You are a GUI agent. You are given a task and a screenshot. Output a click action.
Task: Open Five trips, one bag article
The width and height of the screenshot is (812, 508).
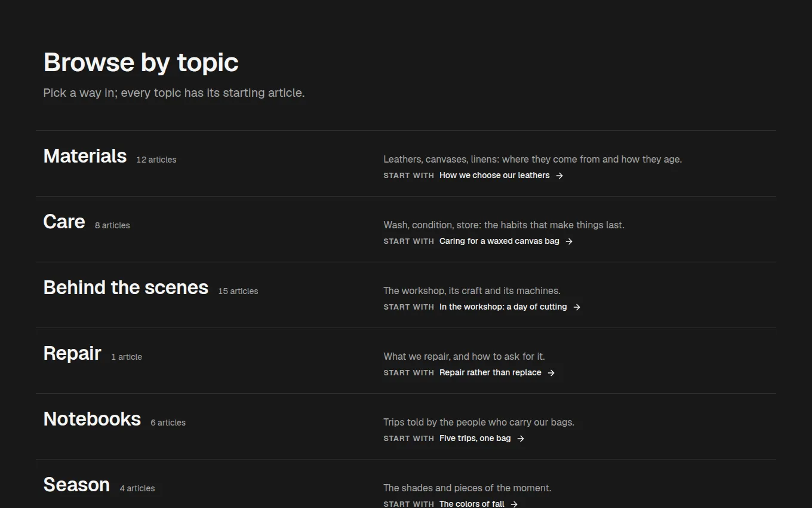[x=475, y=438]
